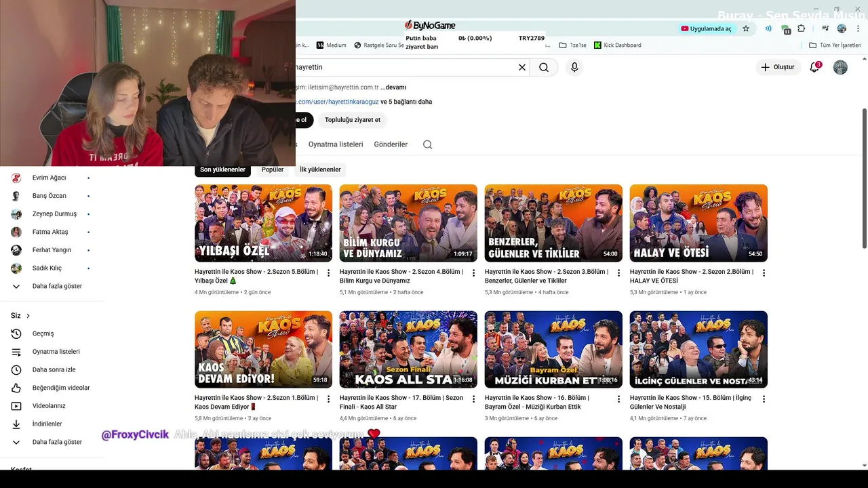The width and height of the screenshot is (868, 488).
Task: Select Son yüklenenler filter chip
Action: [x=222, y=169]
